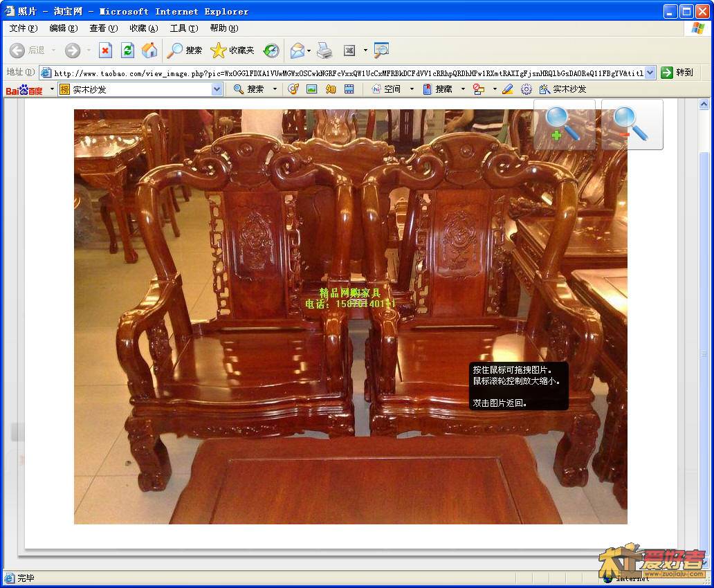This screenshot has height=588, width=714.
Task: Open the 收藏 (Favorites) menu
Action: (143, 28)
